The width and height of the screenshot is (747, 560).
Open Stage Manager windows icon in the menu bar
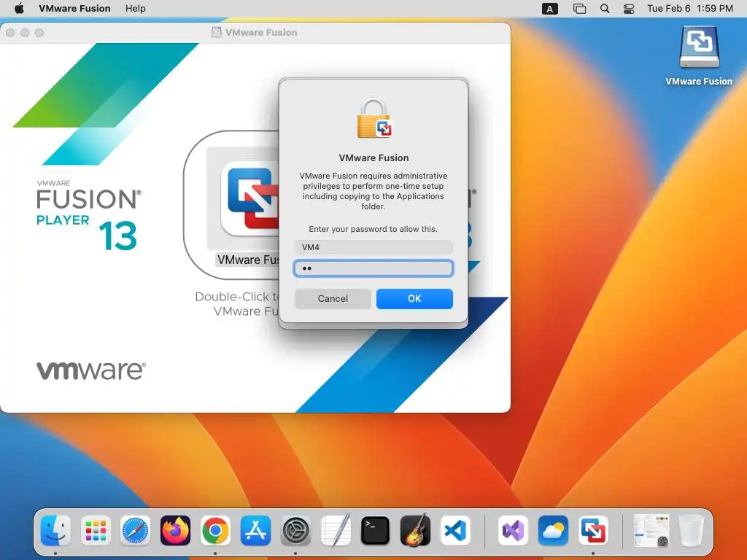[579, 9]
